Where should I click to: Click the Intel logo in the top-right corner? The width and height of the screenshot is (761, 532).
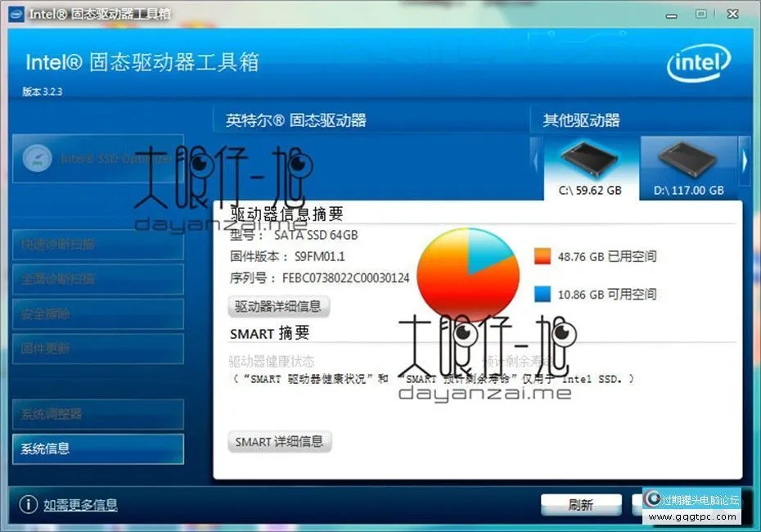[700, 63]
